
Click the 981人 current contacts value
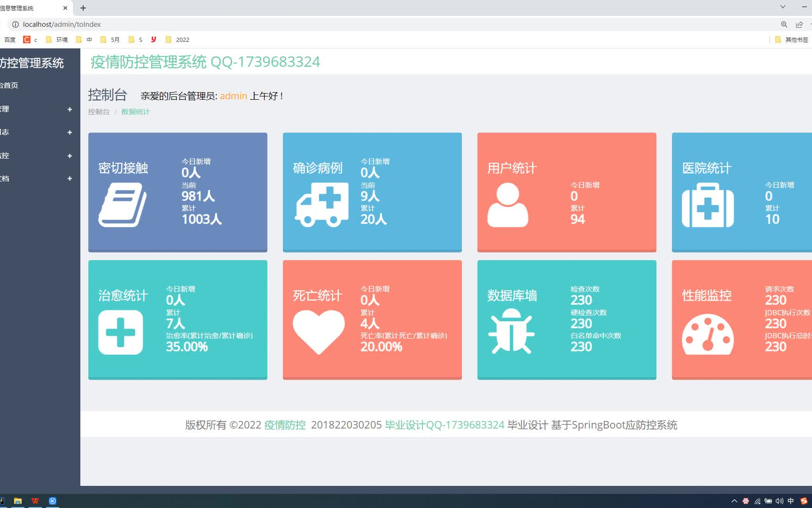click(198, 196)
